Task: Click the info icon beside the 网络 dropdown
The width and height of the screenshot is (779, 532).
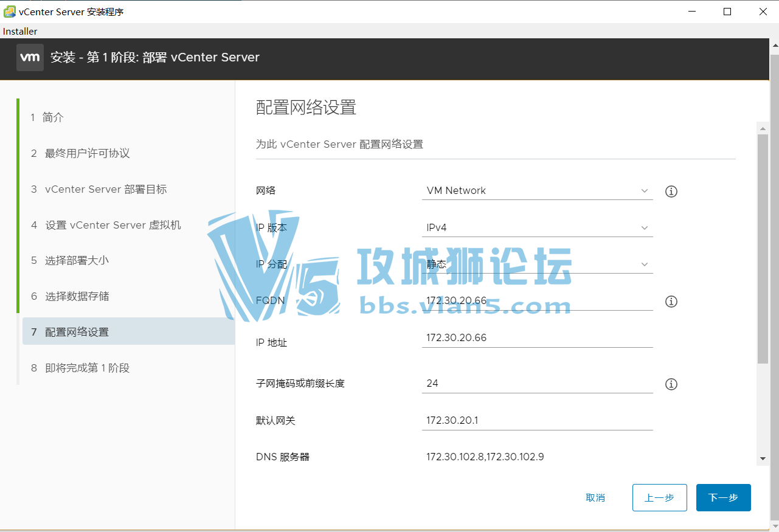Action: point(671,191)
